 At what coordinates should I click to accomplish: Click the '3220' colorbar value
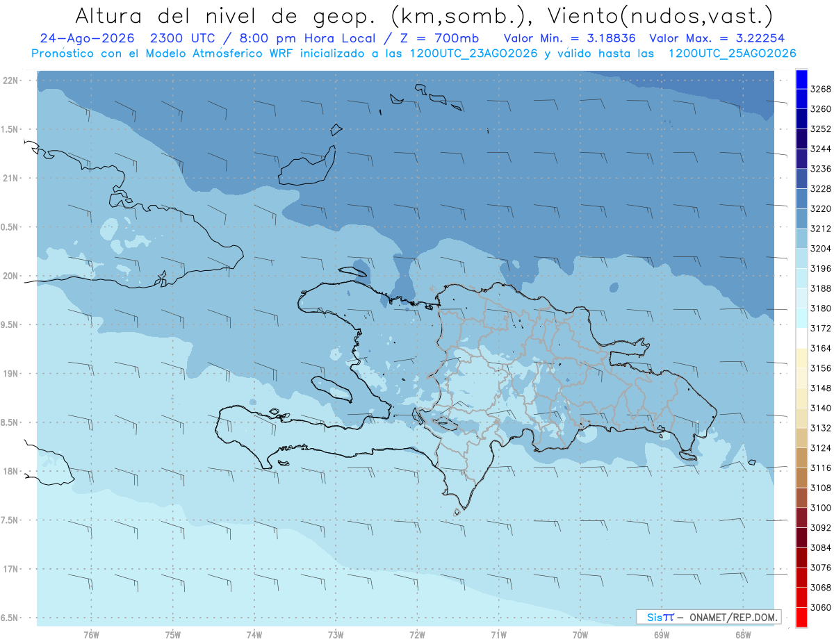821,208
